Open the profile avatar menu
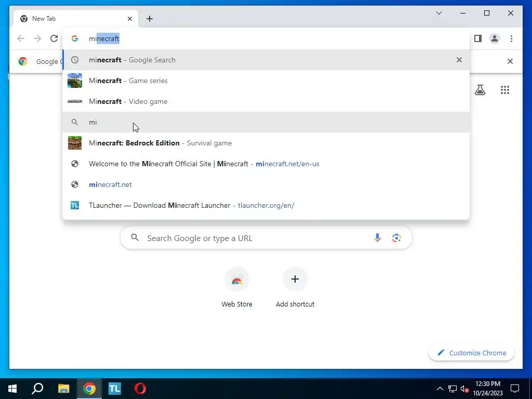532x399 pixels. pos(495,38)
